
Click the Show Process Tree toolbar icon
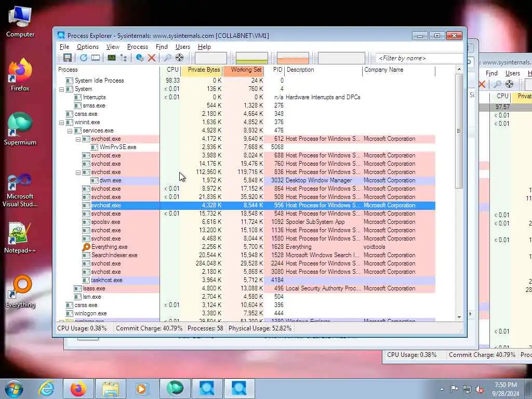pos(124,58)
